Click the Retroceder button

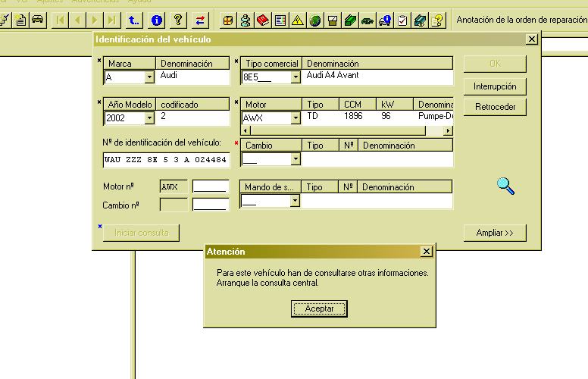click(495, 107)
